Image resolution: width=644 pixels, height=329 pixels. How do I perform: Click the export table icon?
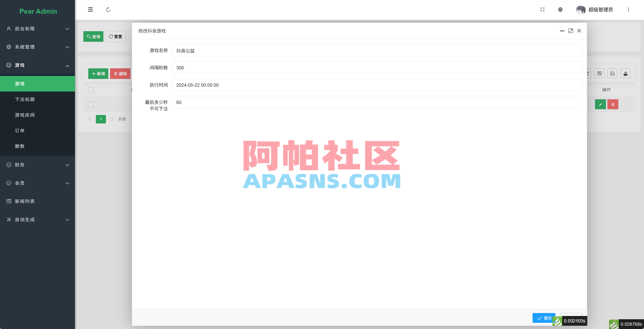click(x=625, y=74)
